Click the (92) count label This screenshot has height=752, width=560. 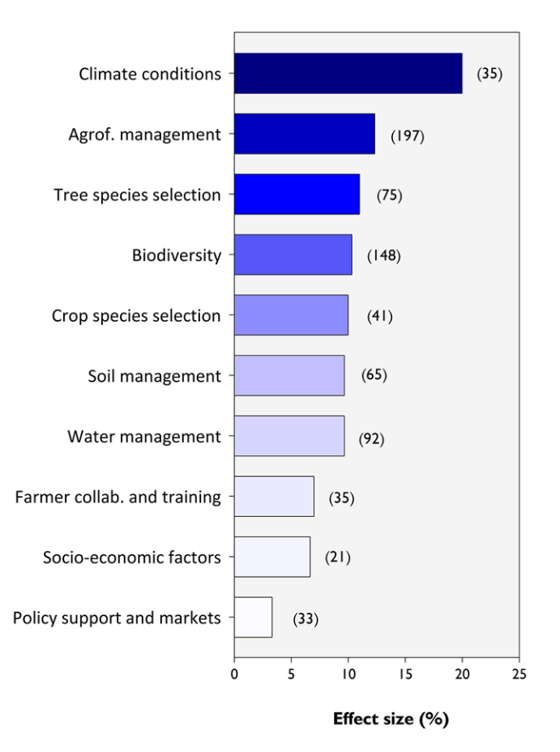[x=371, y=439]
